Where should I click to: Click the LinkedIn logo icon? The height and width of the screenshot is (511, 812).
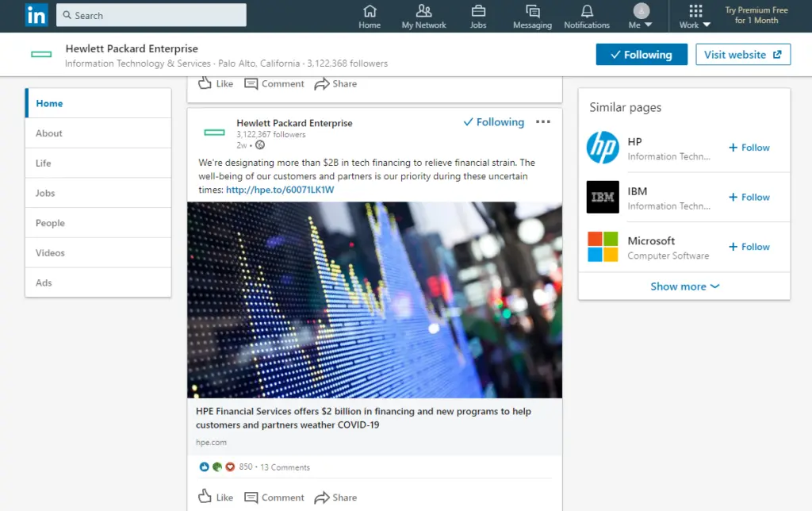[36, 15]
